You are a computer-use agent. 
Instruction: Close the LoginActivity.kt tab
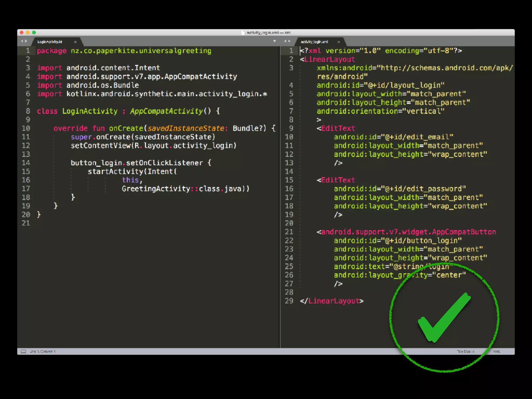pos(75,42)
